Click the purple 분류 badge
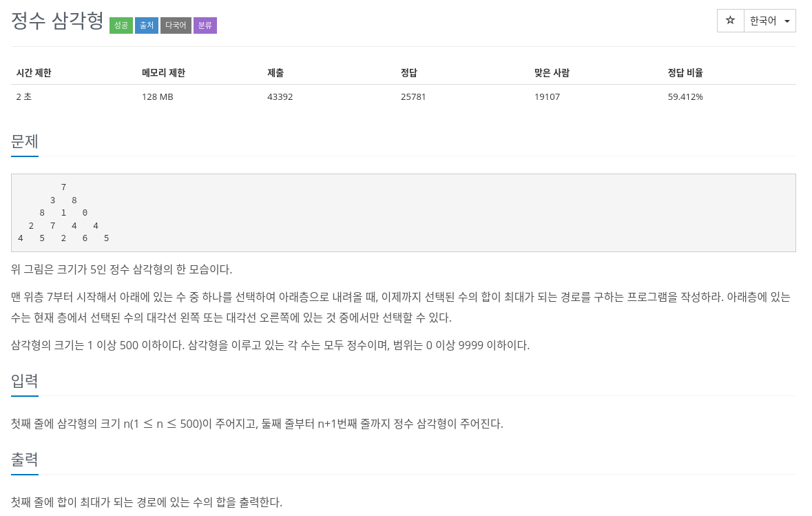Screen dimensions: 812x516 click(x=205, y=25)
